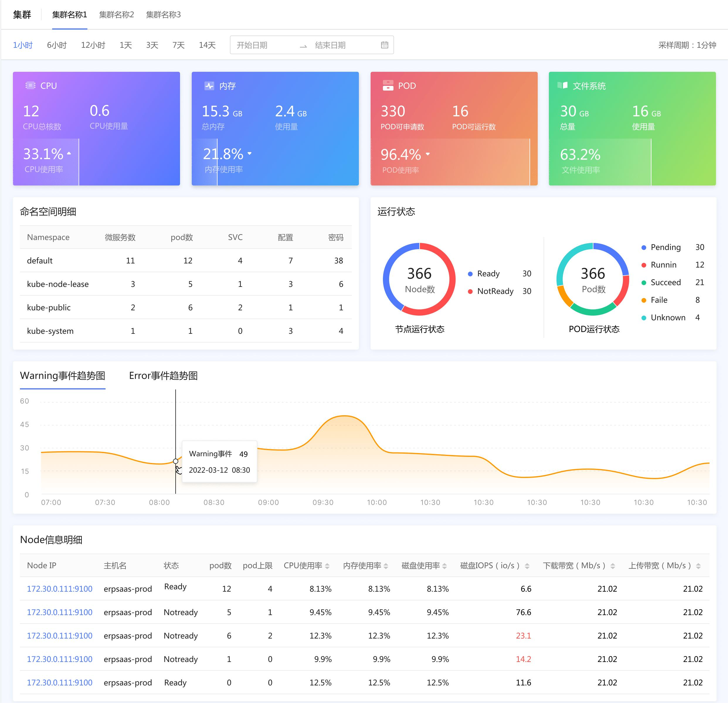Screen dimensions: 728x703
Task: Open node IP link in the 11.6 IOPS row
Action: point(60,682)
